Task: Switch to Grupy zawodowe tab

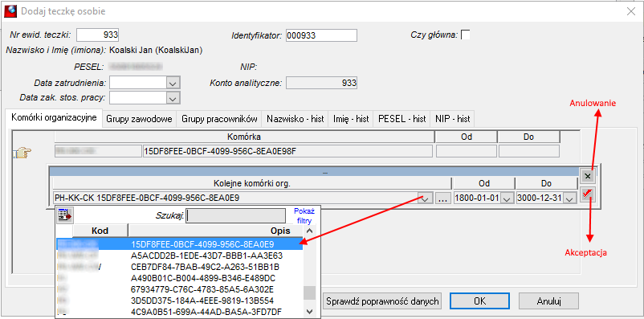Action: (x=139, y=119)
